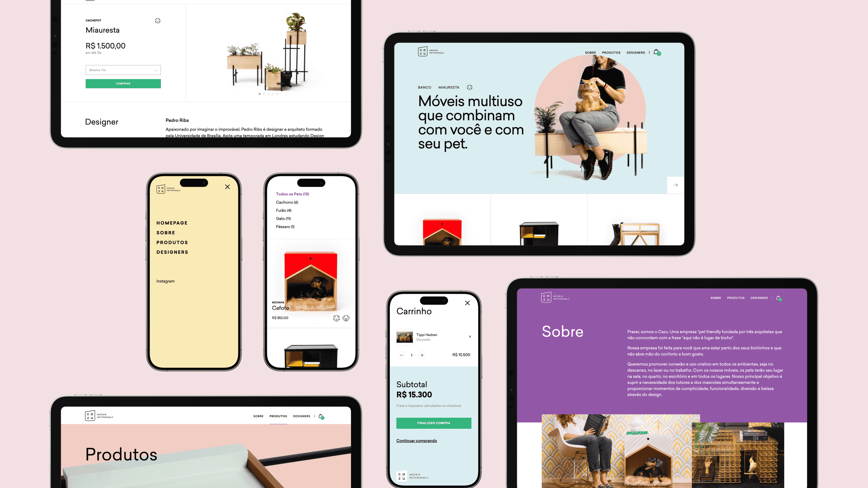Click the Todos os Pets (13) filter toggle
This screenshot has width=868, height=488.
(x=292, y=194)
